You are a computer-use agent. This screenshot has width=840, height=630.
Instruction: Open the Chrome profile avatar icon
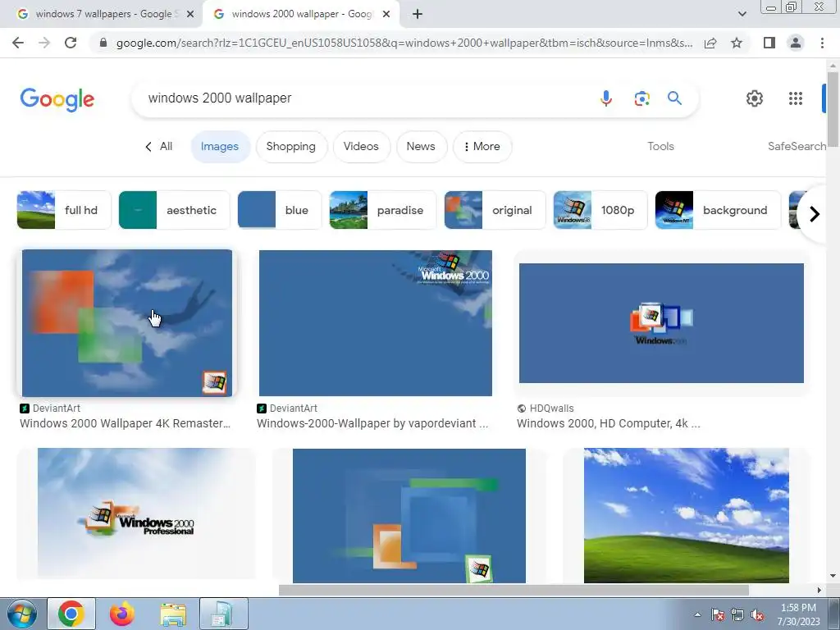(796, 43)
